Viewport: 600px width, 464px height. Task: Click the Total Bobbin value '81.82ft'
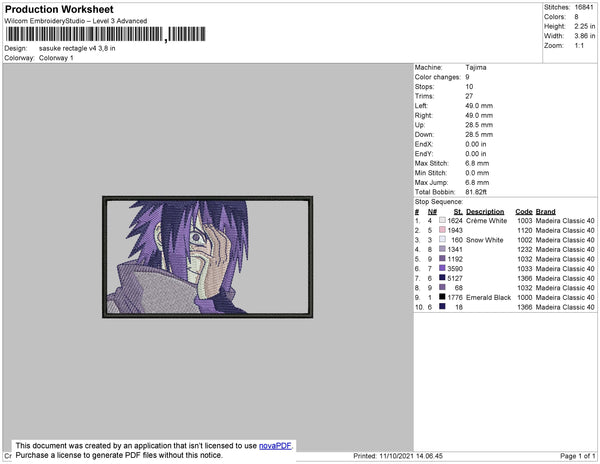(476, 192)
